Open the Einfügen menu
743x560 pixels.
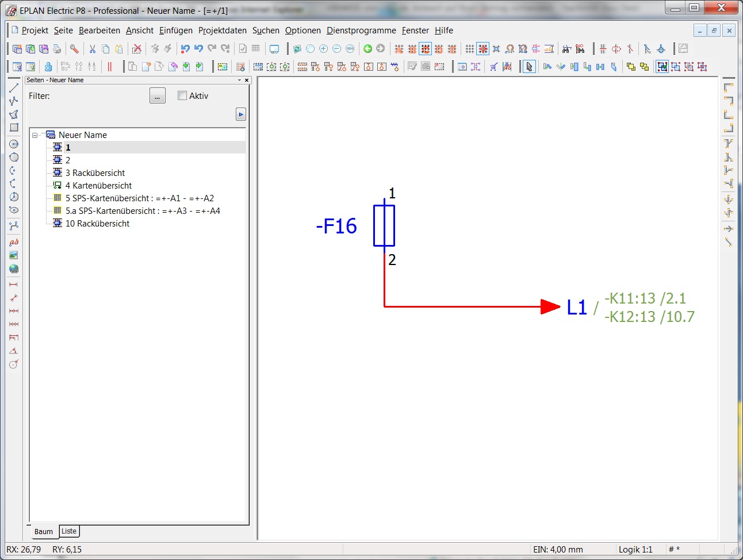(x=176, y=30)
